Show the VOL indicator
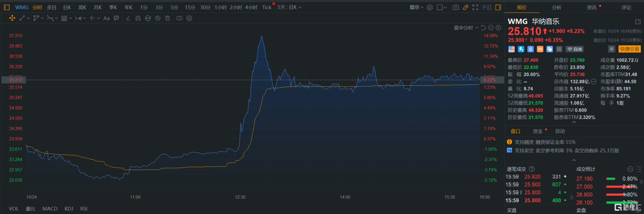This screenshot has width=644, height=214. coord(14,208)
